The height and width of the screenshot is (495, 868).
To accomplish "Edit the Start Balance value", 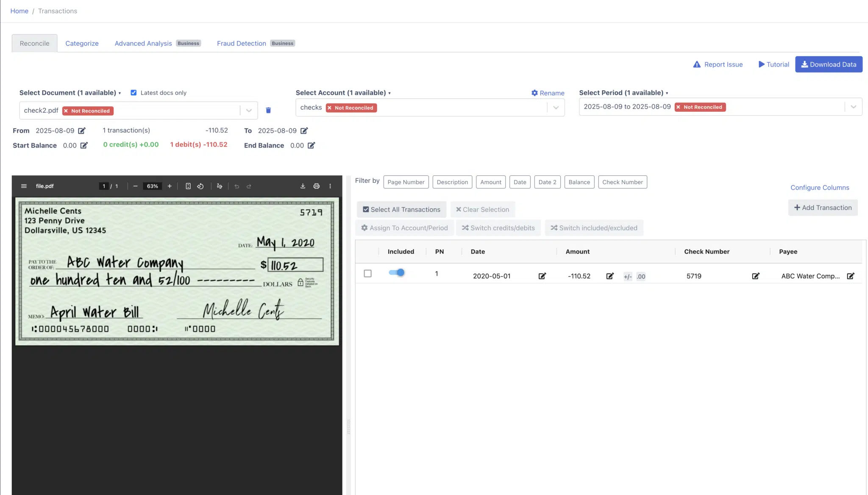I will coord(84,146).
